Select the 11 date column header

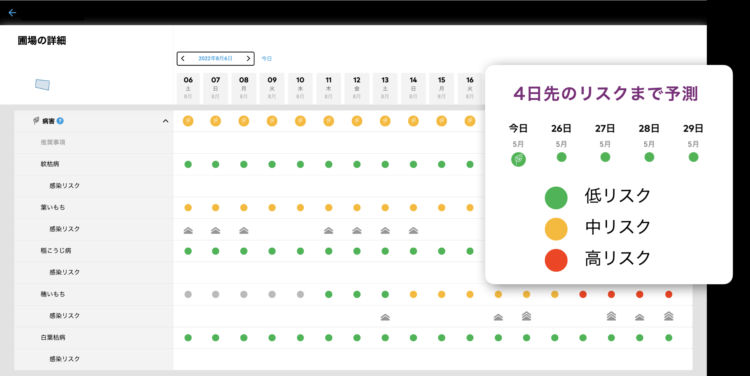pos(329,88)
